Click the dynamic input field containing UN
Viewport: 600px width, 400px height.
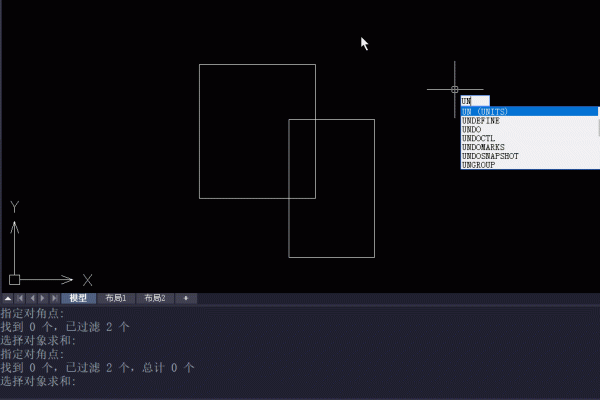[x=475, y=101]
